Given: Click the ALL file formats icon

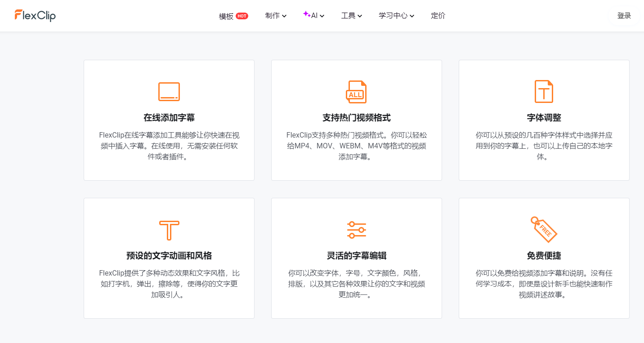Looking at the screenshot, I should [x=356, y=92].
